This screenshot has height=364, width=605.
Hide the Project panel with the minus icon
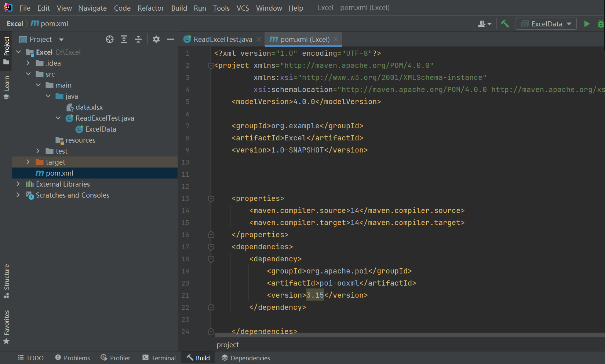point(170,39)
